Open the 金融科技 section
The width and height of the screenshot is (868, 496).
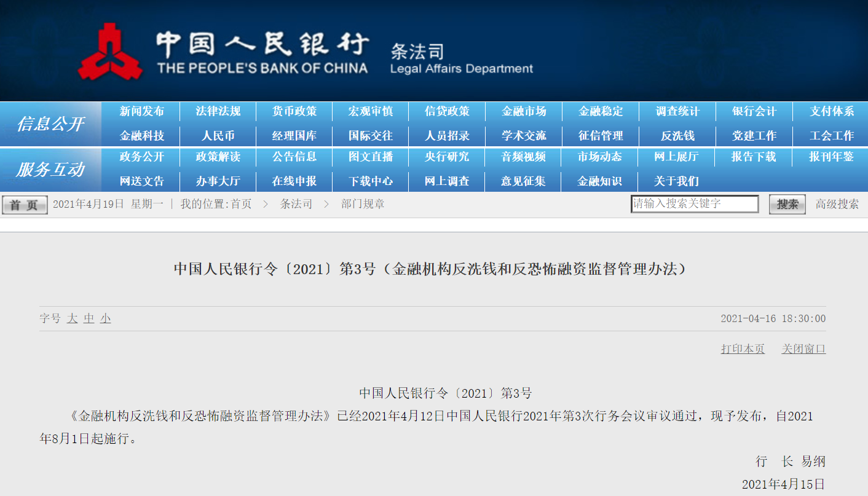coord(142,136)
